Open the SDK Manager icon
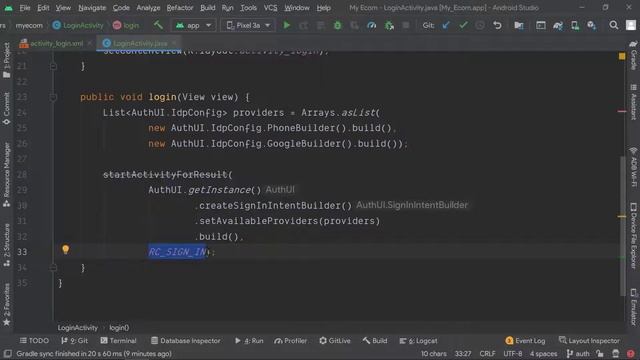The height and width of the screenshot is (360, 640). point(591,25)
